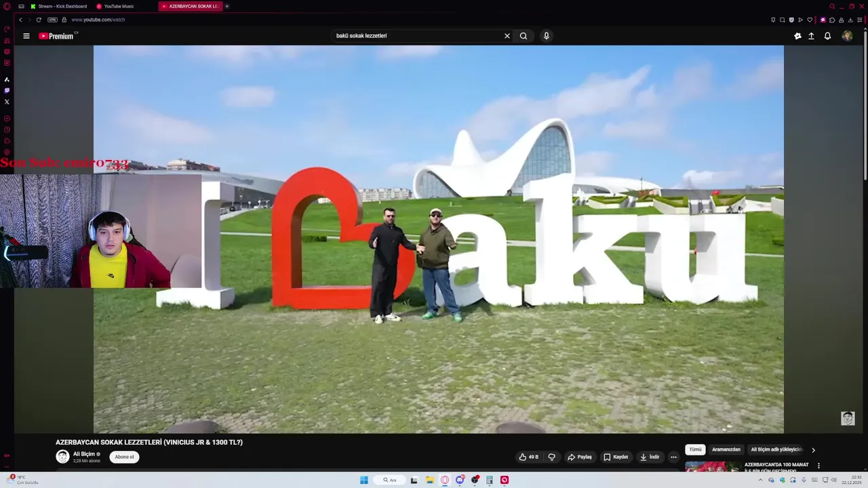
Task: Open the taskbar clock showing 22:32
Action: pos(851,480)
